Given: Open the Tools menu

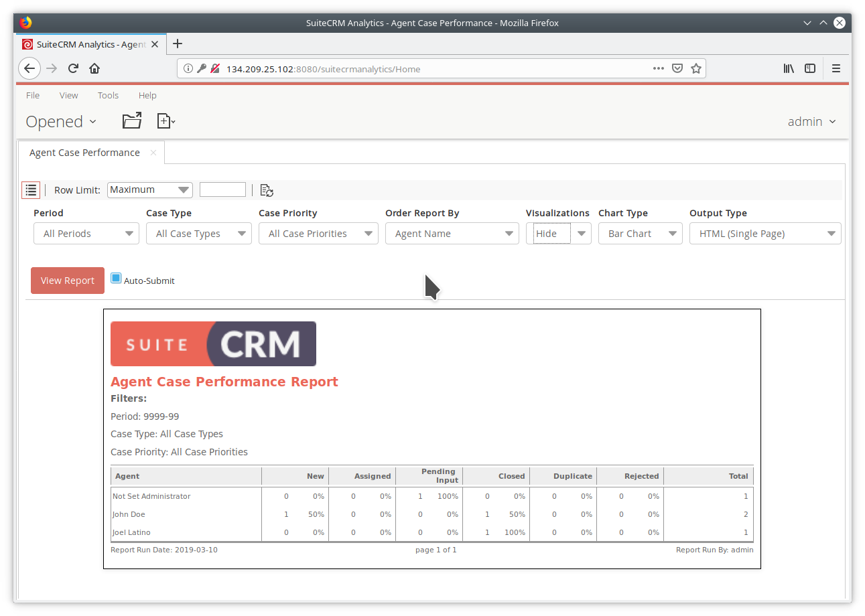Looking at the screenshot, I should click(x=108, y=95).
